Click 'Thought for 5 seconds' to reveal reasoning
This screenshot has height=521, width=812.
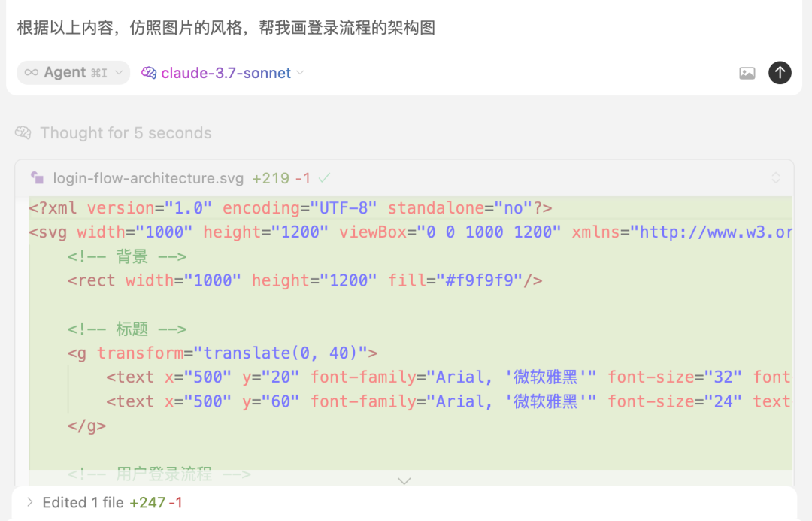[126, 132]
